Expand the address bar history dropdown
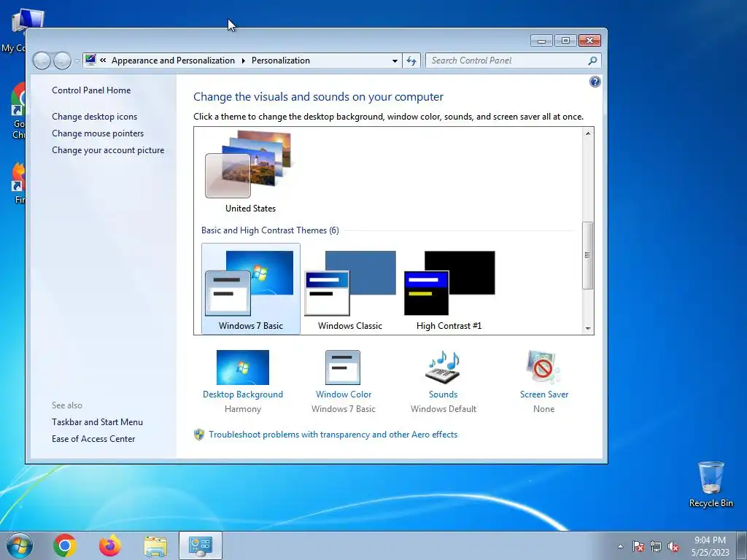Screen dimensions: 747x560 click(395, 61)
